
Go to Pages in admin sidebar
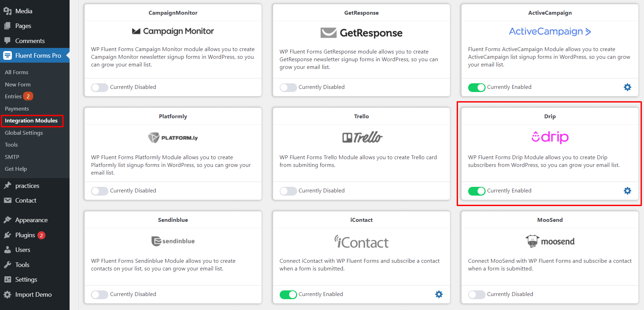(23, 26)
